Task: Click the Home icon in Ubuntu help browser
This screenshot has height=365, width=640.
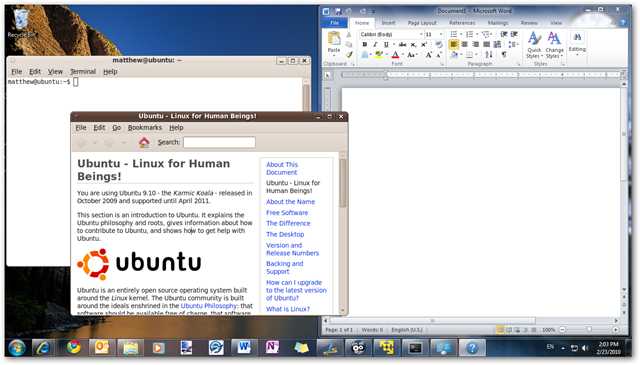Action: 144,142
